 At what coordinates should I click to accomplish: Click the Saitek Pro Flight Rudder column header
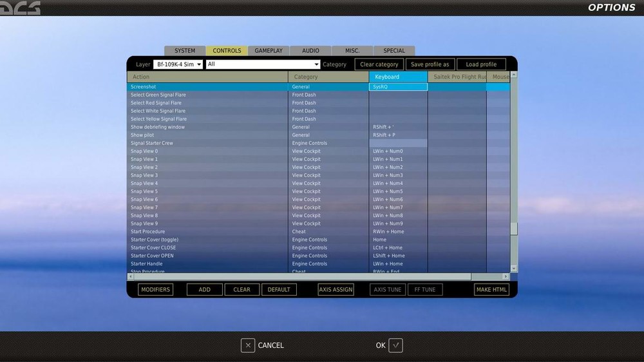(x=457, y=77)
